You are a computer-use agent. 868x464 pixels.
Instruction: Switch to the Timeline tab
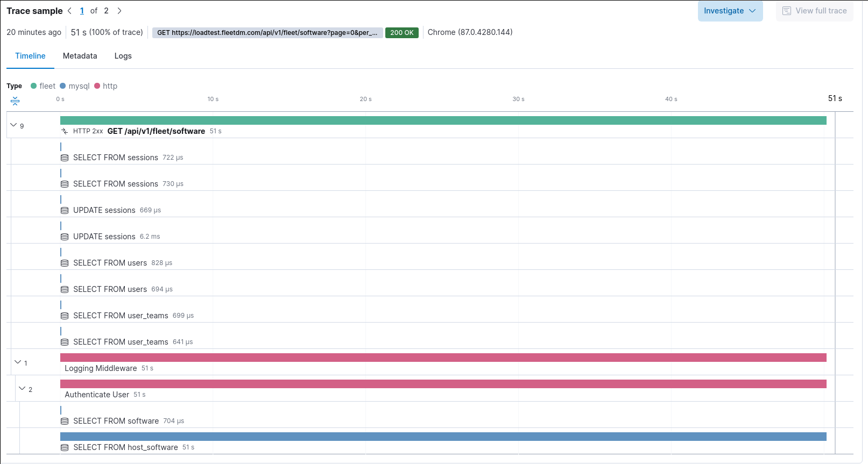coord(30,56)
